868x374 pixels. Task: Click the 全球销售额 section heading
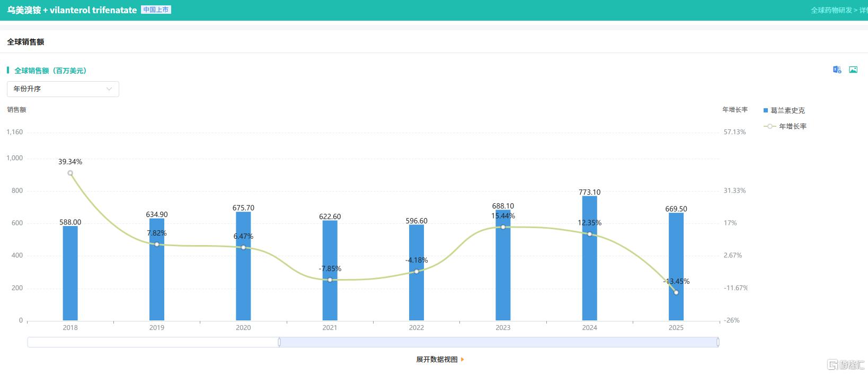point(25,42)
